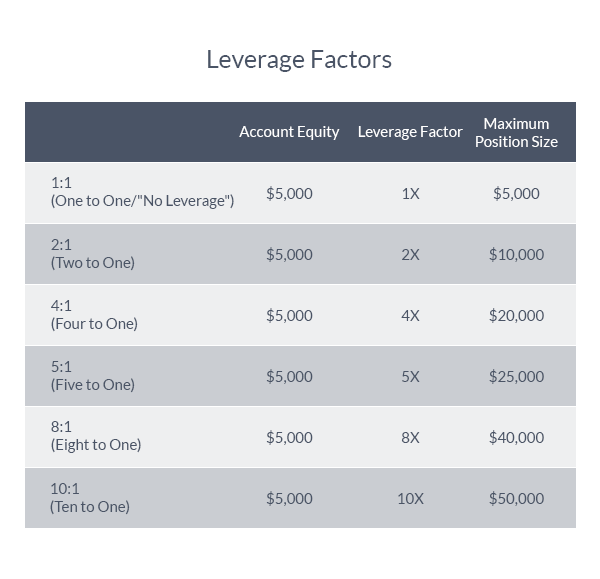Viewport: 600px width, 579px height.
Task: Click the 10X leverage factor cell
Action: 410,499
